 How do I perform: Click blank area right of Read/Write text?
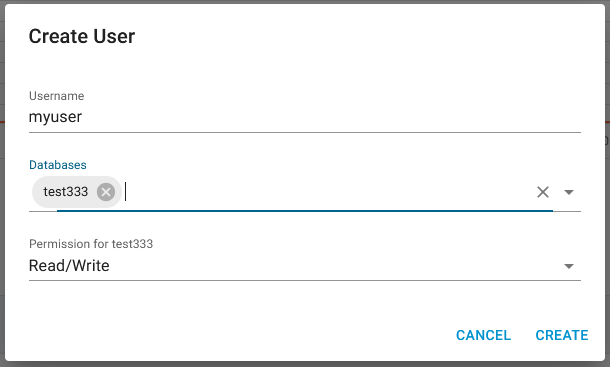335,266
